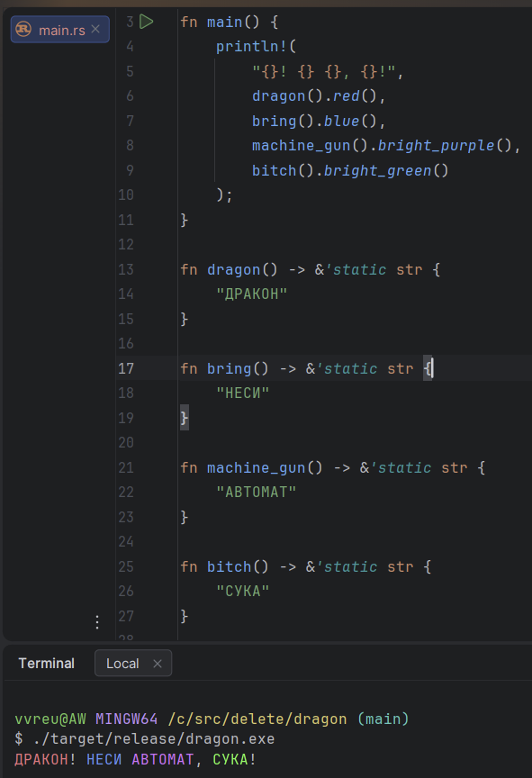Click the green СУКА word in terminal output

click(230, 760)
